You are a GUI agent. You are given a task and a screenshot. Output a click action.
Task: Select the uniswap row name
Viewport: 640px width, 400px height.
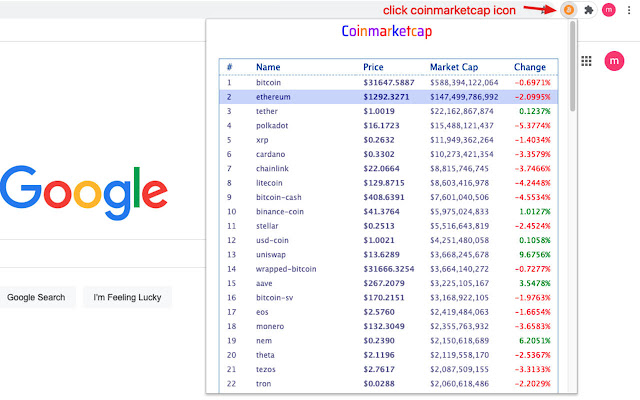click(x=271, y=255)
